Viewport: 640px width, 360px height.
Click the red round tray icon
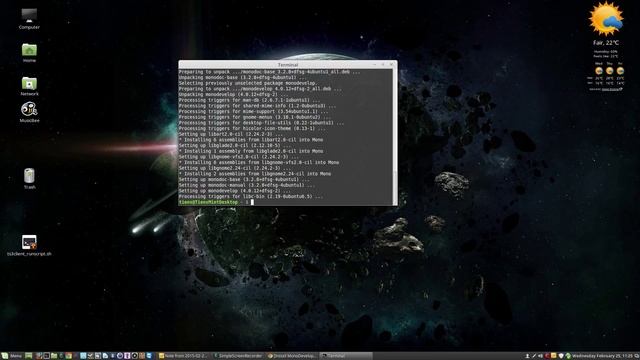point(547,356)
